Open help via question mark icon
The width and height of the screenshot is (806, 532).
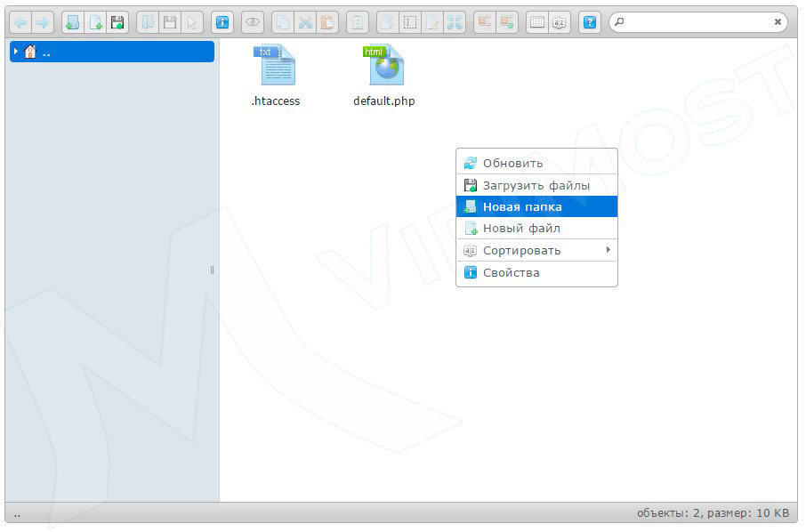pos(590,22)
